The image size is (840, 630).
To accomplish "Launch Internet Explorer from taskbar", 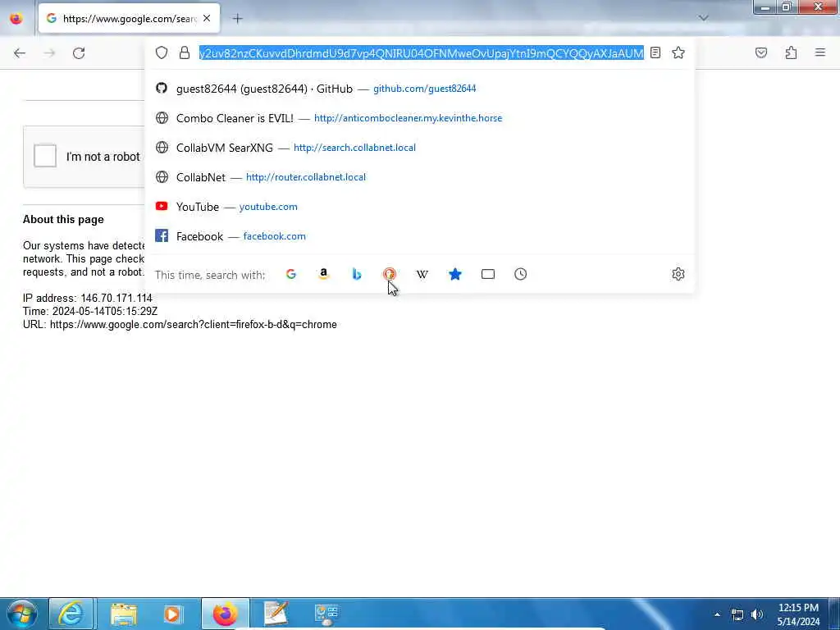I will pyautogui.click(x=71, y=614).
